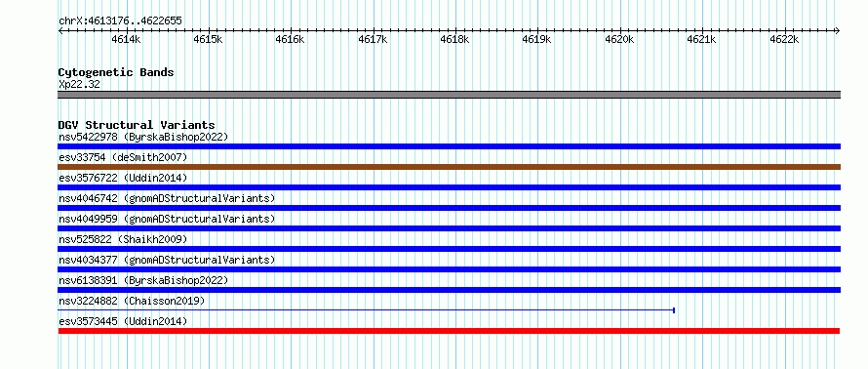Select the DGV Structural Variants track title
The width and height of the screenshot is (868, 369).
click(137, 125)
